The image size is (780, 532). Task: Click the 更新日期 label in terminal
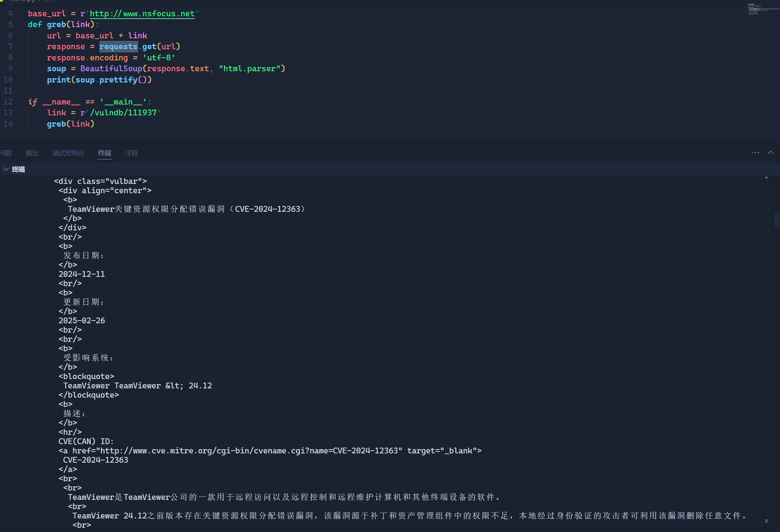pyautogui.click(x=84, y=302)
